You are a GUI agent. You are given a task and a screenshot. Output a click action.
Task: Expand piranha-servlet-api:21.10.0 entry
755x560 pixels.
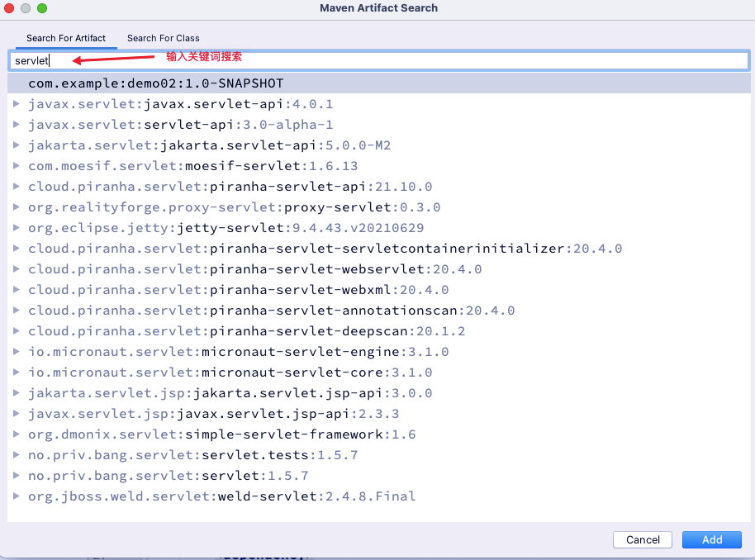point(17,187)
